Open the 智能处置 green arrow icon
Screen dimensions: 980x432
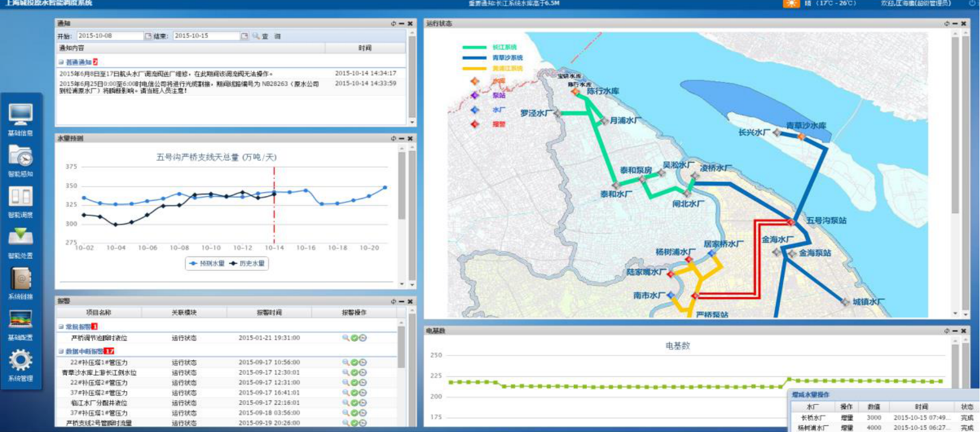(x=20, y=237)
